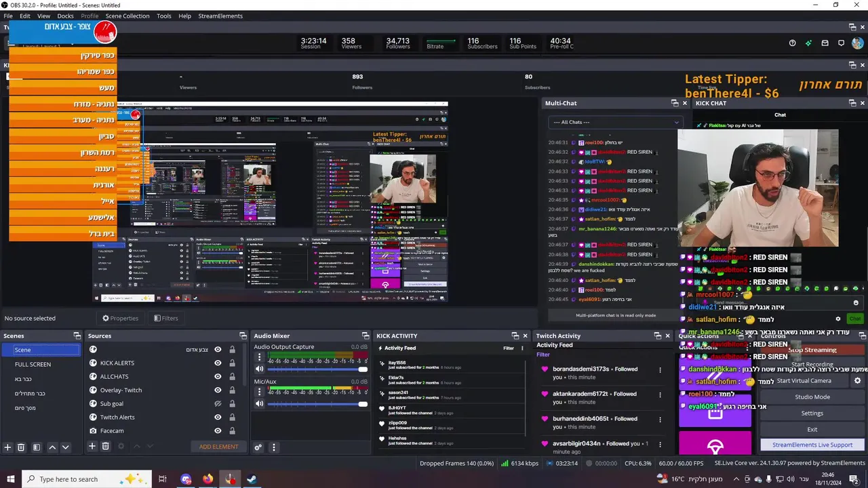
Task: Click ADD ELEMENT button in Sources
Action: pyautogui.click(x=218, y=447)
